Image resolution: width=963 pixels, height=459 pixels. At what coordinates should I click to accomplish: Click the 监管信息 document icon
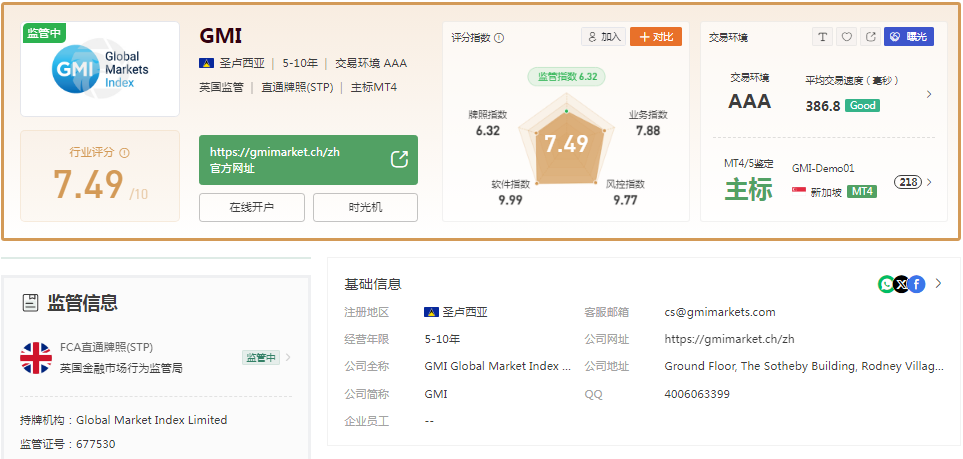click(x=30, y=303)
